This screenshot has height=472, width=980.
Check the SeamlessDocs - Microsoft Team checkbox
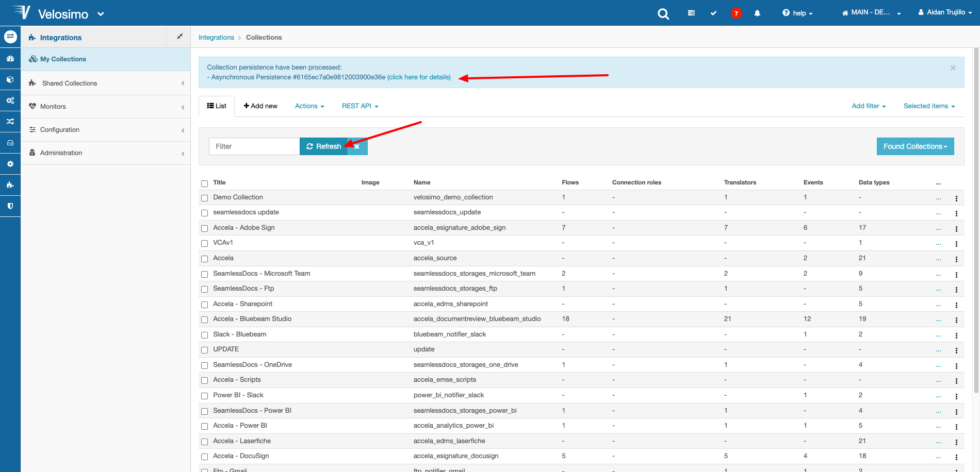point(205,274)
